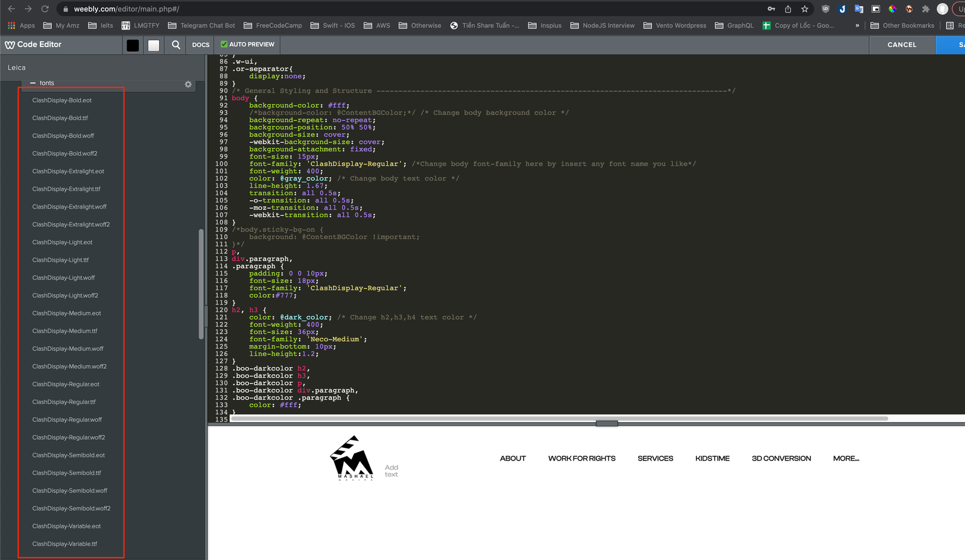
Task: Click the uBlock shield extension icon
Action: (x=826, y=9)
